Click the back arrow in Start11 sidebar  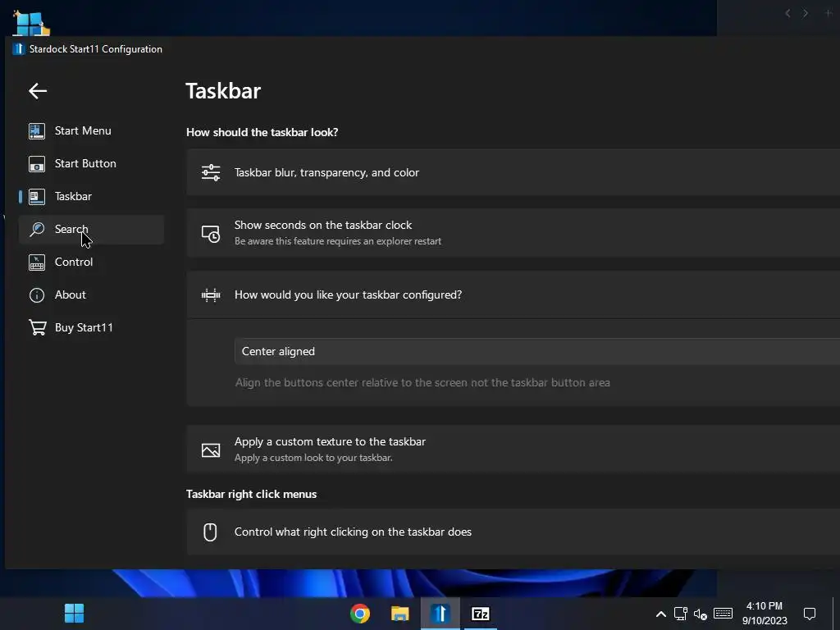38,91
